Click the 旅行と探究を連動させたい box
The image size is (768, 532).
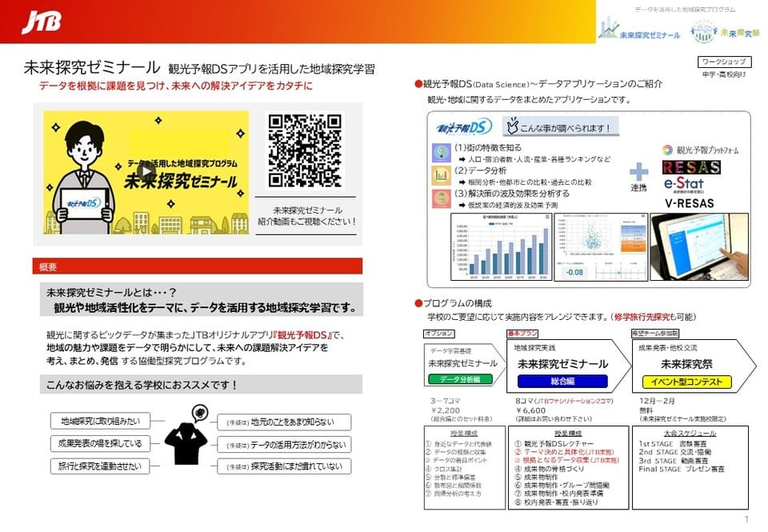click(x=100, y=466)
